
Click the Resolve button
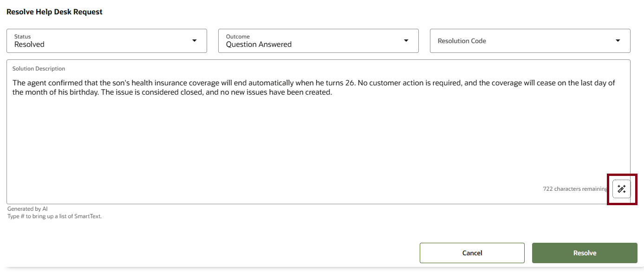tap(585, 253)
